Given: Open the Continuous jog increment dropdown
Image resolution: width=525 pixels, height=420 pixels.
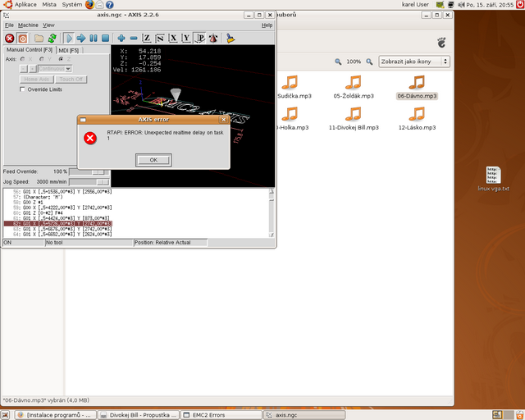Looking at the screenshot, I should (55, 70).
